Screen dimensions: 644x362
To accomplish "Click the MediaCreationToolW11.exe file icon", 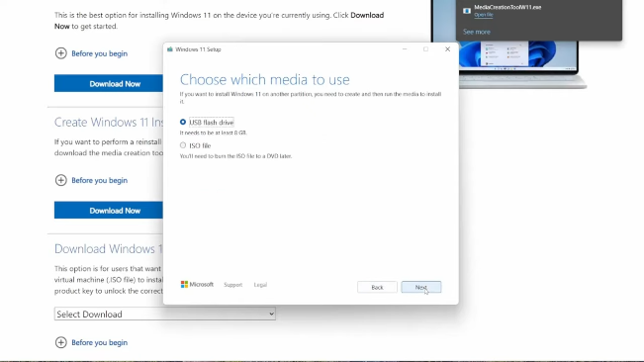I will point(467,11).
